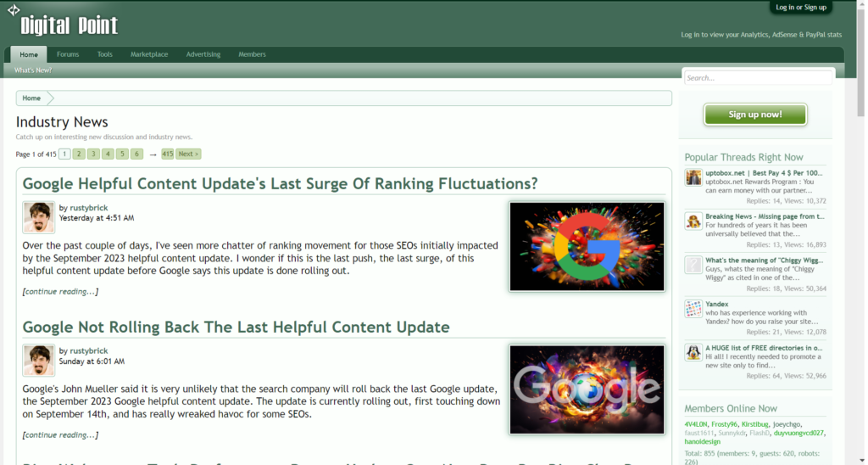Click member duyvuongvcd027 in Members Online
The image size is (868, 465).
(798, 433)
